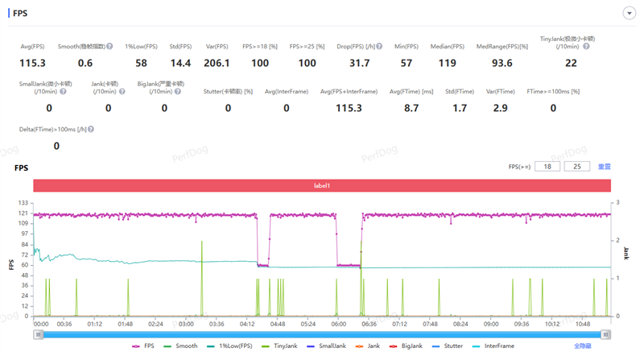This screenshot has height=352, width=644.
Task: Toggle the 1%Low(FPS) legend entry
Action: [x=229, y=346]
